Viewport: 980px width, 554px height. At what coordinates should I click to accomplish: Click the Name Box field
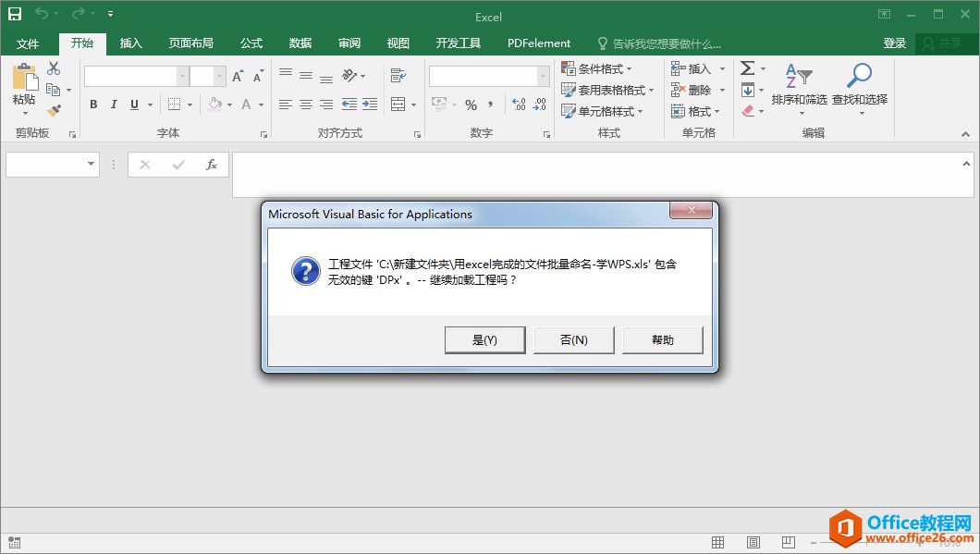pyautogui.click(x=53, y=164)
